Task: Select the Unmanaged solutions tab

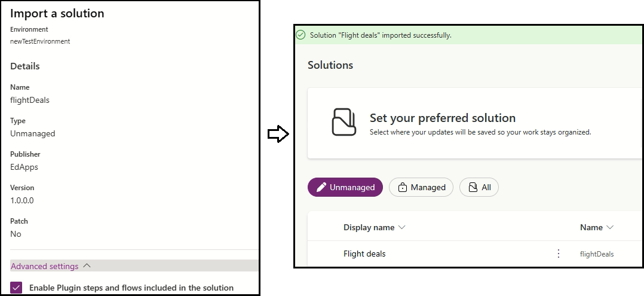Action: coord(345,187)
